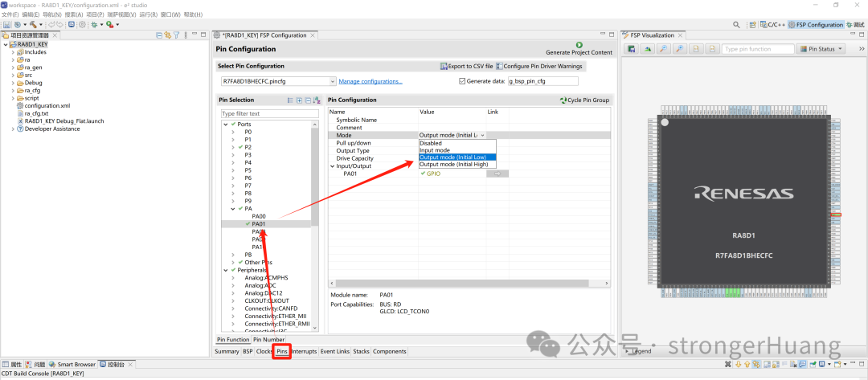Click the save image icon in FSP Visualization
Screen dimensions: 868x380
pyautogui.click(x=631, y=49)
